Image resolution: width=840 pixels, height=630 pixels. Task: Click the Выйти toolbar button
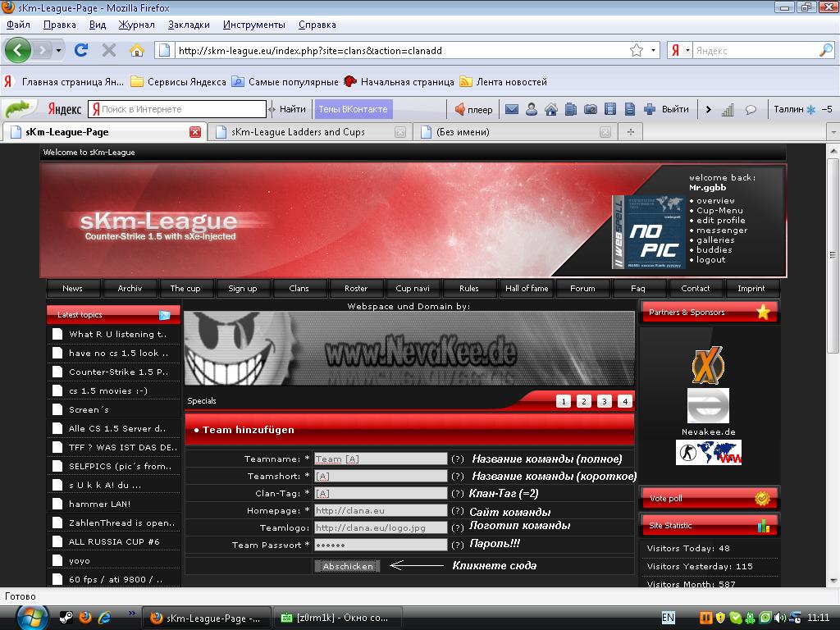pos(675,109)
